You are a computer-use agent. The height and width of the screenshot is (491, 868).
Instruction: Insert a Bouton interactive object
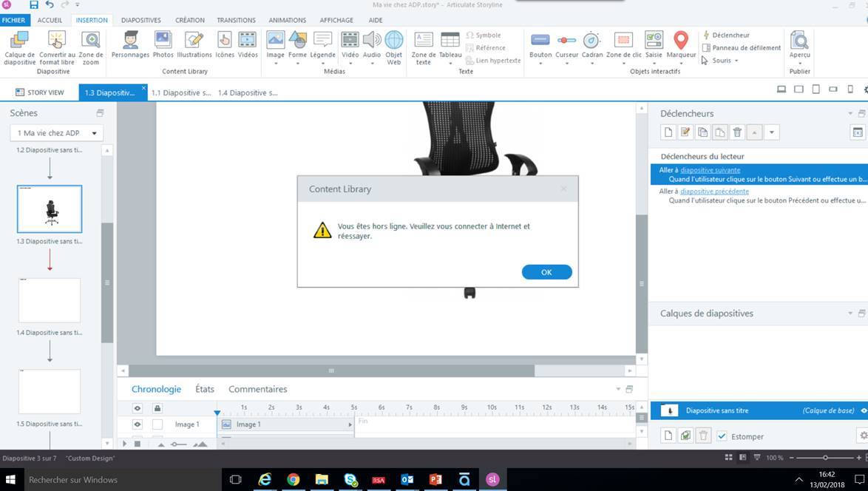click(540, 44)
